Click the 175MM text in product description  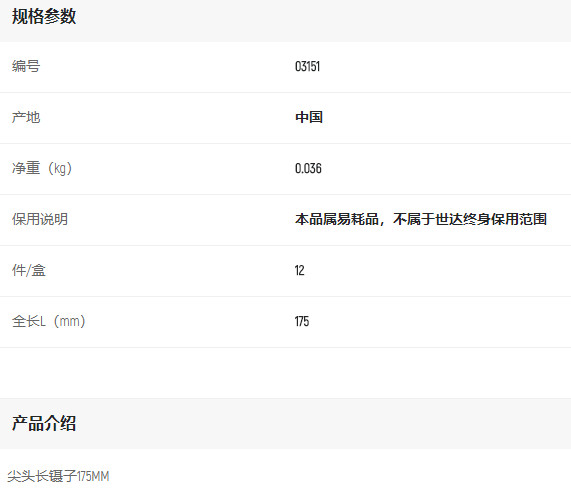(93, 476)
